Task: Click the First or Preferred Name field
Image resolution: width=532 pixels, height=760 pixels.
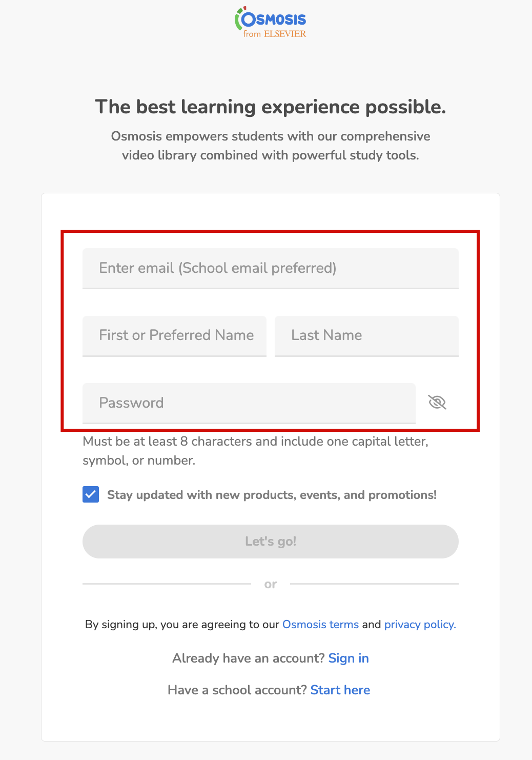Action: pos(174,335)
